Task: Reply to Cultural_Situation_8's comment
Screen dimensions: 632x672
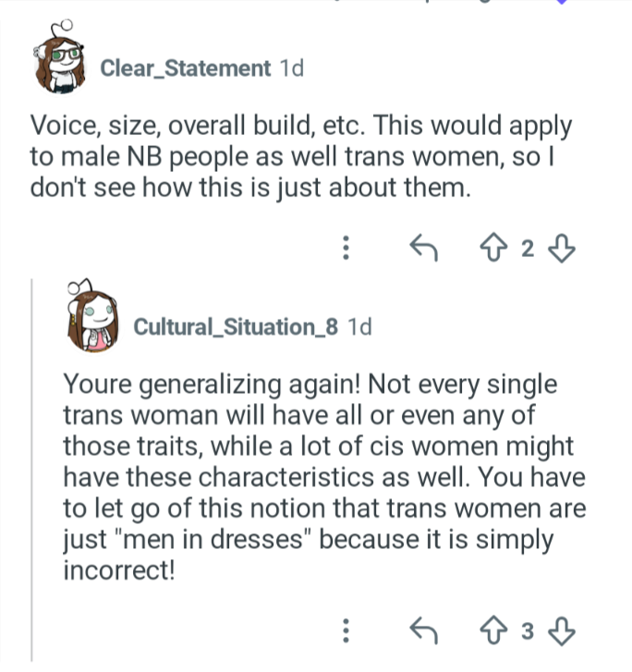Action: tap(423, 630)
